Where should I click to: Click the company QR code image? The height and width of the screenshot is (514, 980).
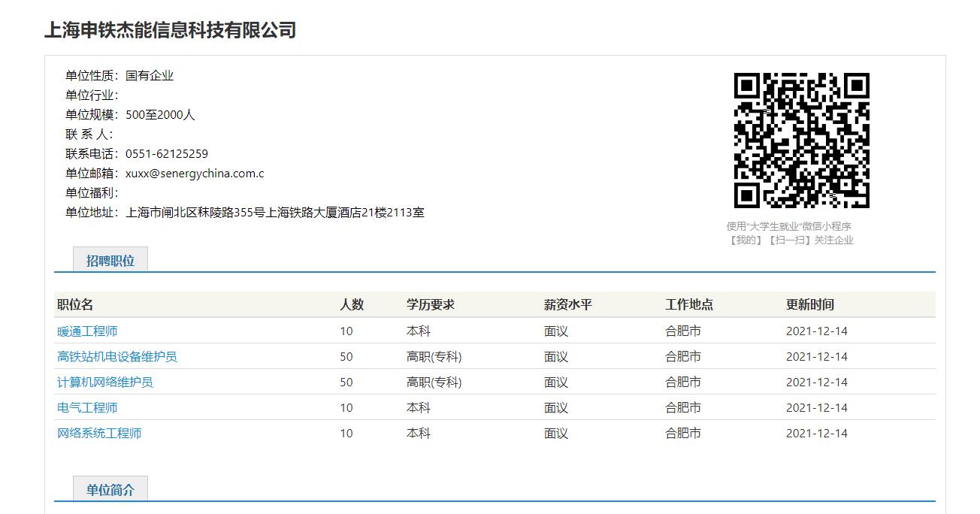(x=801, y=141)
